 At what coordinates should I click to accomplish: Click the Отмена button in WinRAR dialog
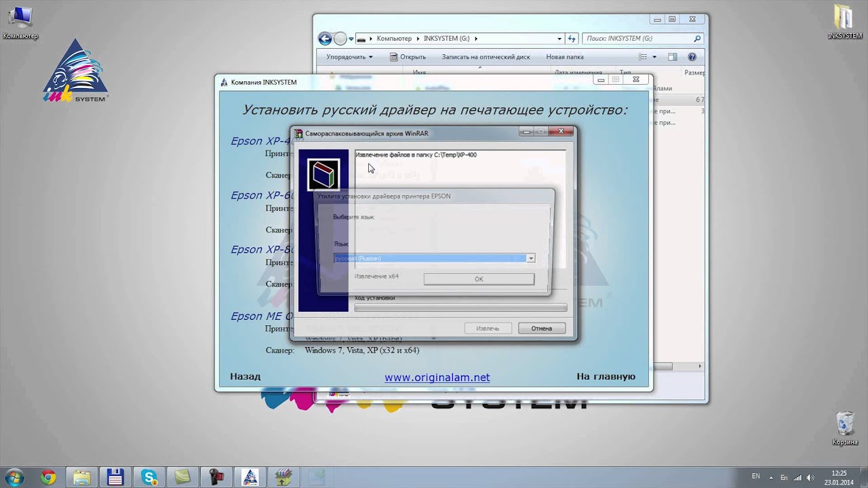(542, 328)
